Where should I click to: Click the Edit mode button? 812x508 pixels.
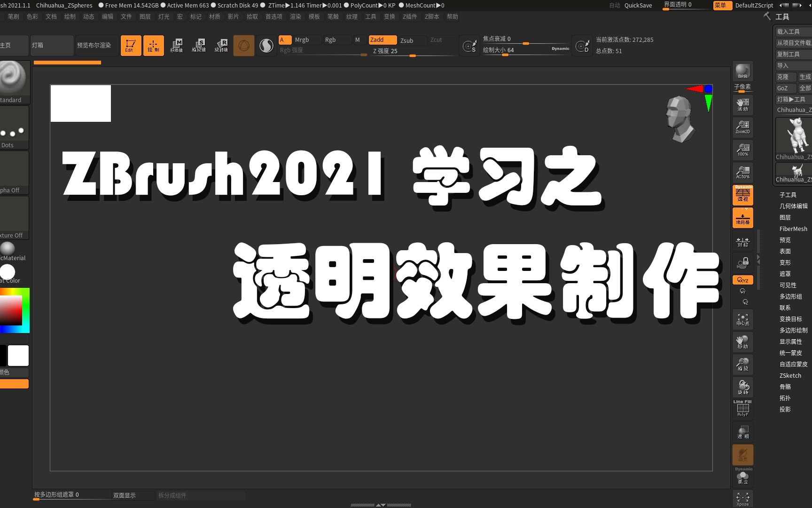coord(131,46)
